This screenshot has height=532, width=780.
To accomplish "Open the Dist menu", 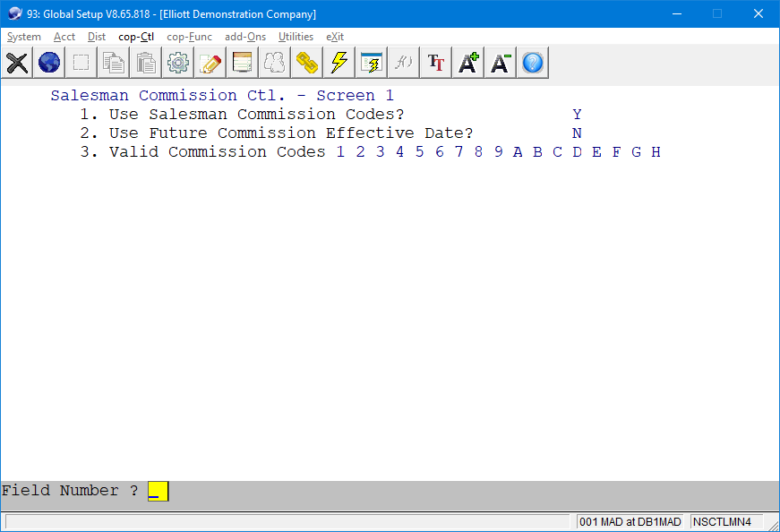I will [97, 37].
